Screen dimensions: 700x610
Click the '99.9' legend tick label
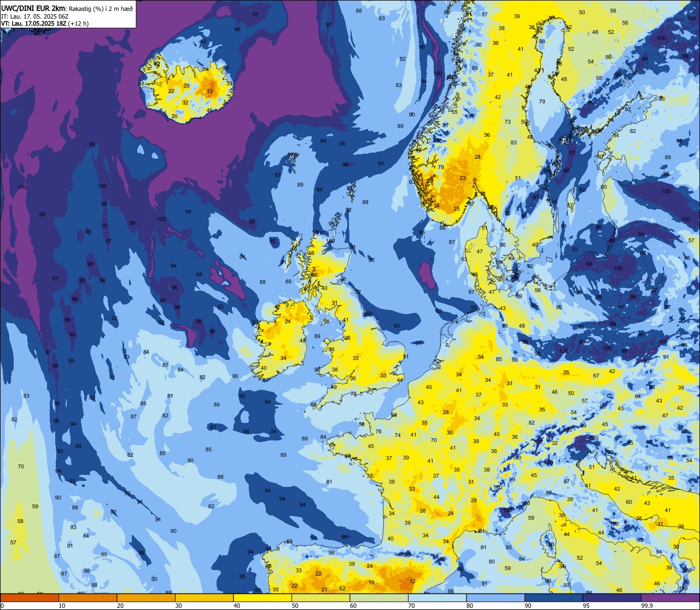[647, 606]
